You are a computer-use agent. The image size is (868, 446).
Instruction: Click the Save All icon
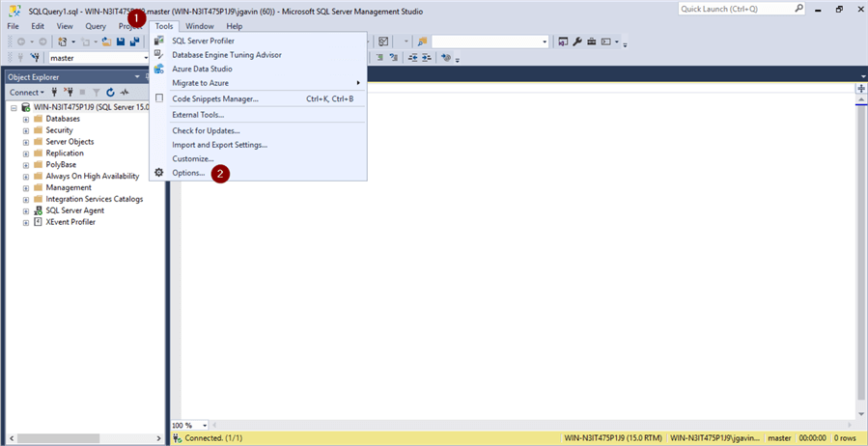tap(134, 42)
